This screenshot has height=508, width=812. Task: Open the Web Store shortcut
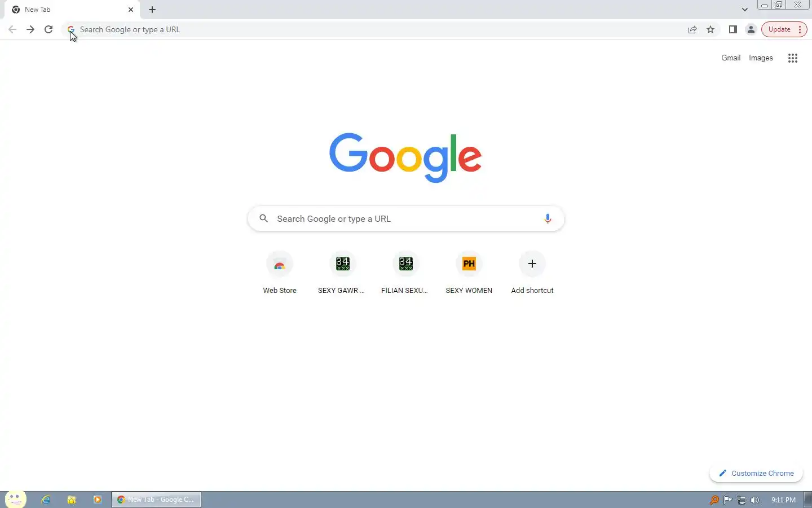click(x=280, y=273)
